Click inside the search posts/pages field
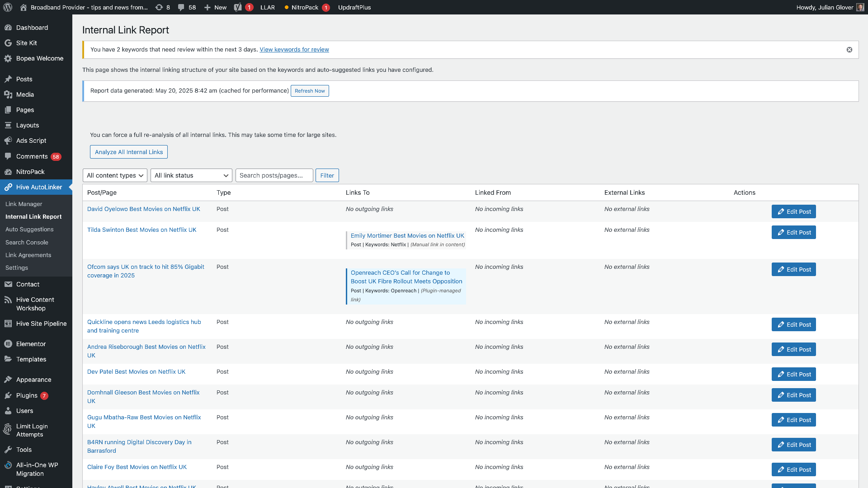Screen dimensions: 868x488 point(274,175)
